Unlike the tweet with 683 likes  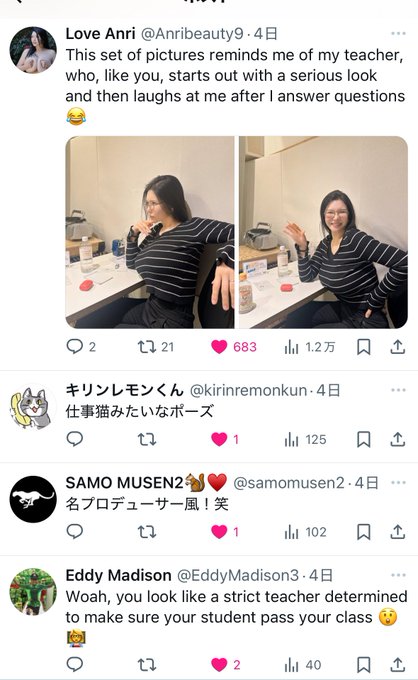tap(219, 347)
